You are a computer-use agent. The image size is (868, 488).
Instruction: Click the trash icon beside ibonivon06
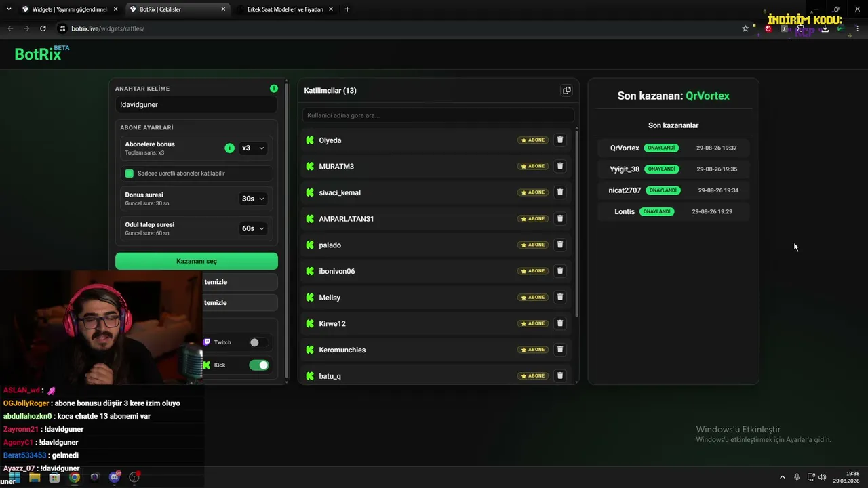pos(560,271)
